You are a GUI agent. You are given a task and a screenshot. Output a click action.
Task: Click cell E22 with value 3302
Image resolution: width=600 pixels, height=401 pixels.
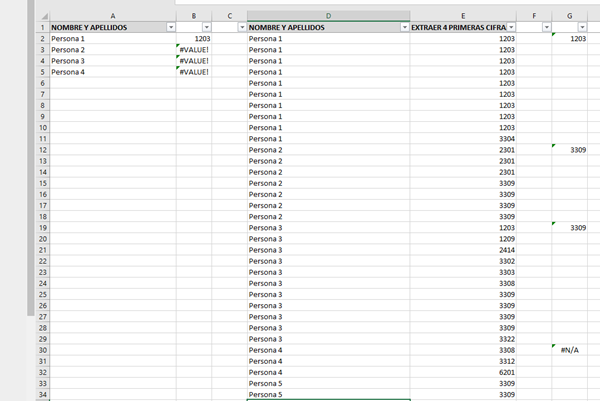tap(463, 261)
